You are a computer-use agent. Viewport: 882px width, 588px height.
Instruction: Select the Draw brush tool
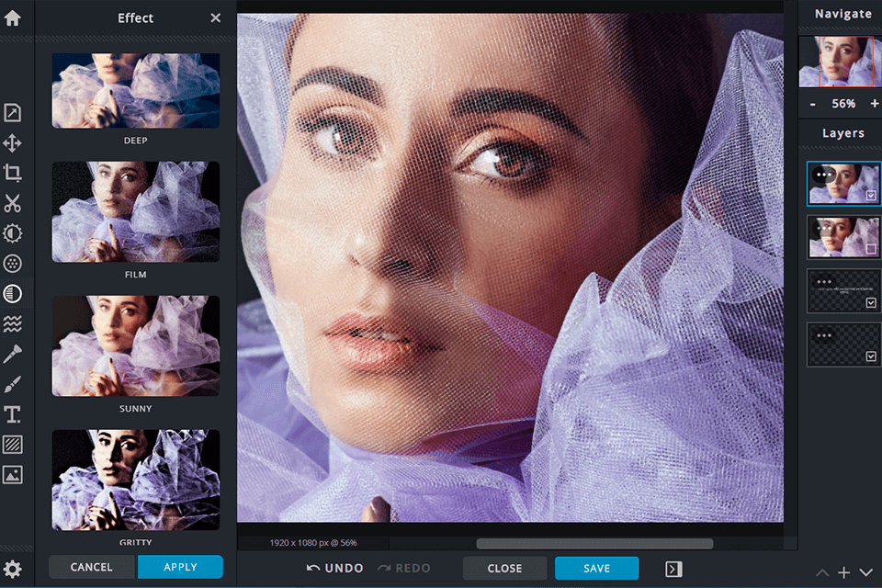[x=12, y=384]
